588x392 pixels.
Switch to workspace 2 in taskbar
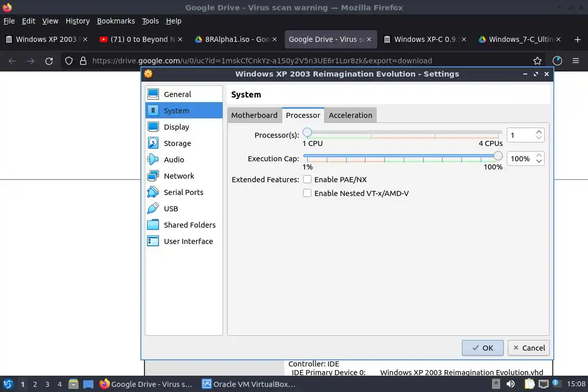tap(35, 384)
